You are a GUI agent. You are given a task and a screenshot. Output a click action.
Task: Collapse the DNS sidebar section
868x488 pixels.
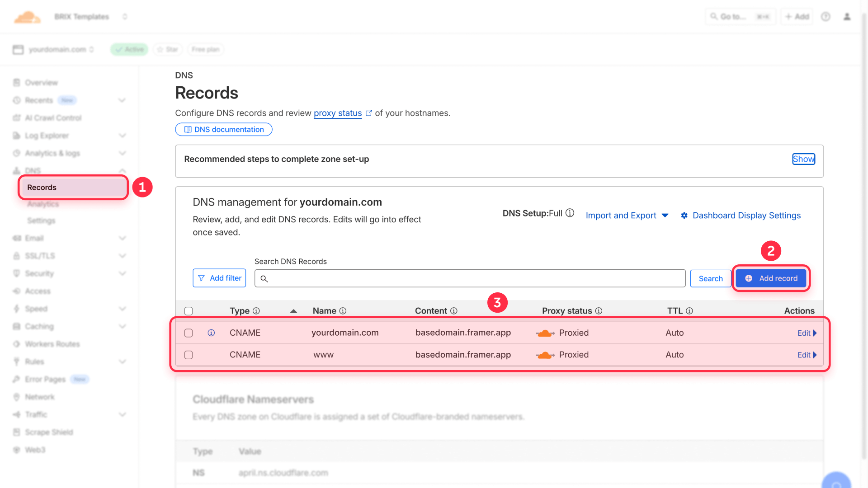(123, 171)
